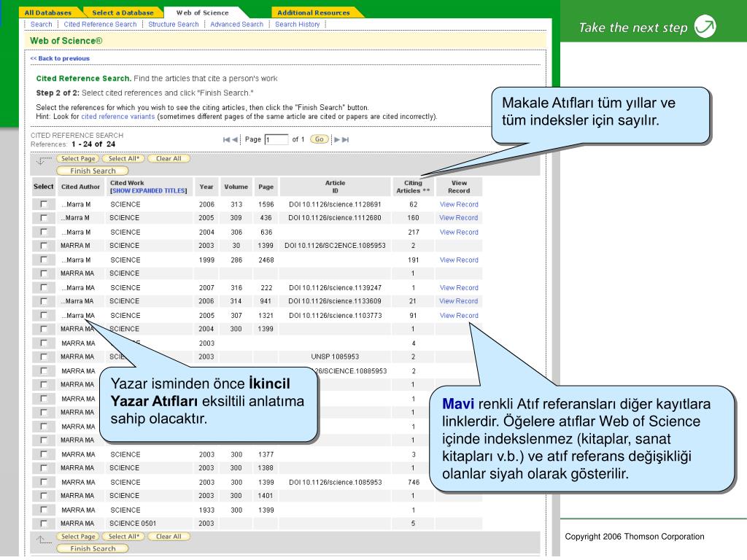The width and height of the screenshot is (747, 560).
Task: Open View Record for 2007 volume 316 row
Action: 459,287
